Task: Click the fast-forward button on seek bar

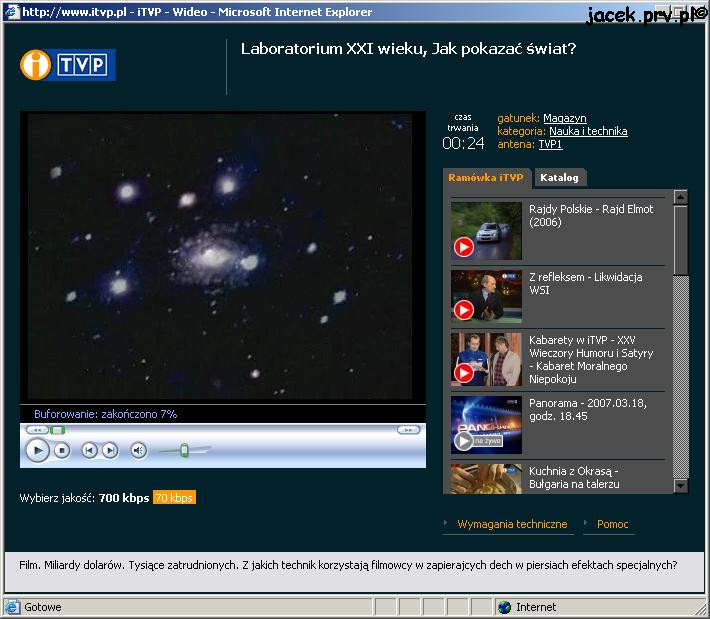Action: pyautogui.click(x=408, y=430)
